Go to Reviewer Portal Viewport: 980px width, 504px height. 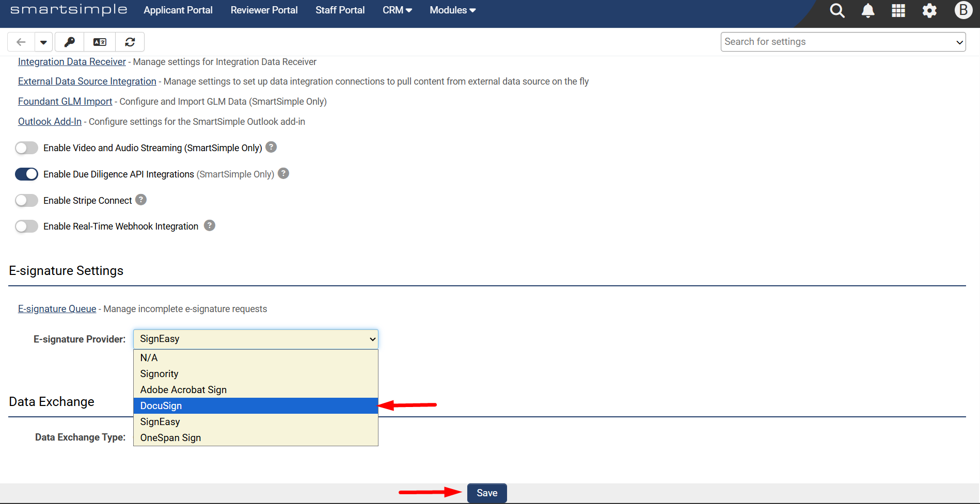264,10
